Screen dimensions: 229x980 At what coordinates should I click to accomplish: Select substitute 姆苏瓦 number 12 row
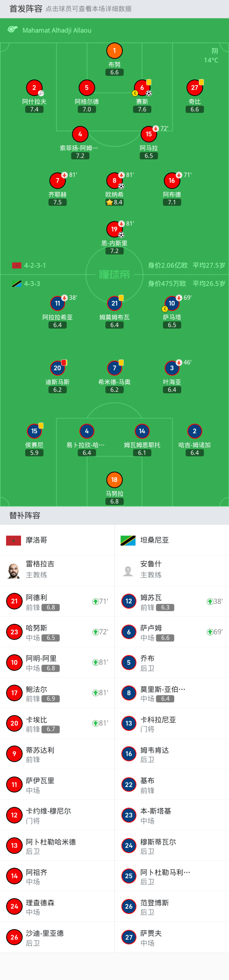point(171,601)
